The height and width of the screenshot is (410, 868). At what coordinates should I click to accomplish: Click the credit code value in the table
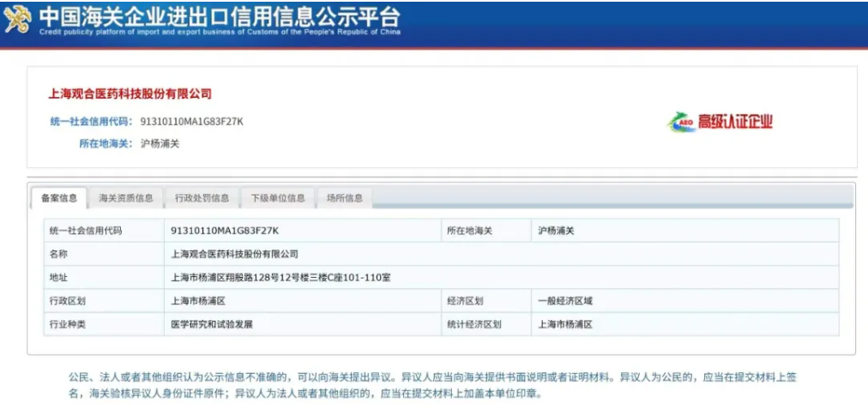223,231
